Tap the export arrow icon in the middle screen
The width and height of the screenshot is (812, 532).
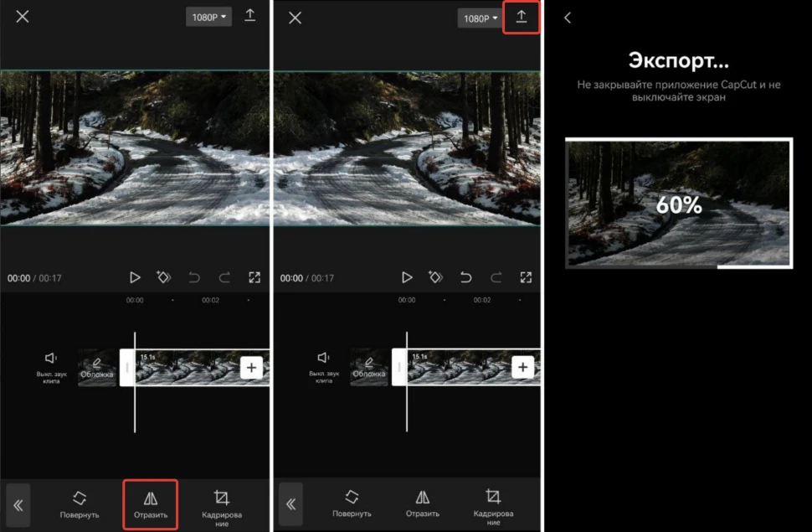click(x=522, y=17)
